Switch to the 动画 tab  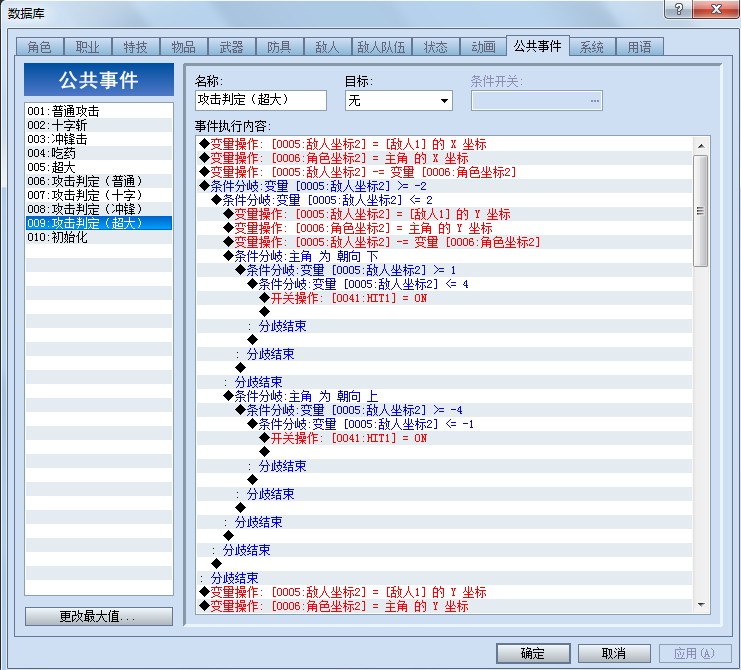coord(483,47)
